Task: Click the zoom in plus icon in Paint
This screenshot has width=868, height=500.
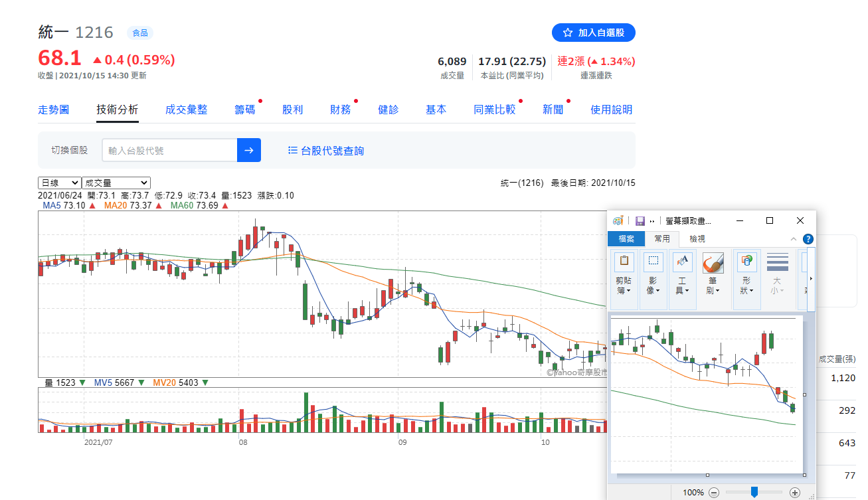Action: [795, 493]
